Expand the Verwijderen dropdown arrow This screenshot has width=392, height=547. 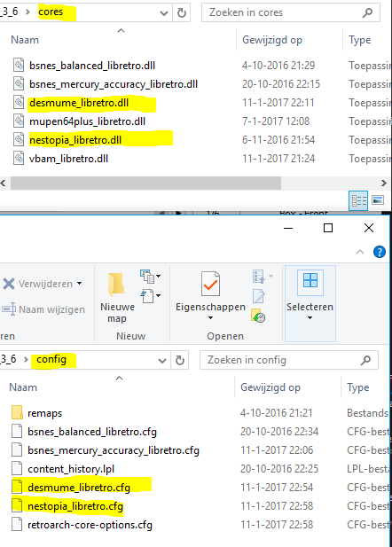[x=80, y=284]
